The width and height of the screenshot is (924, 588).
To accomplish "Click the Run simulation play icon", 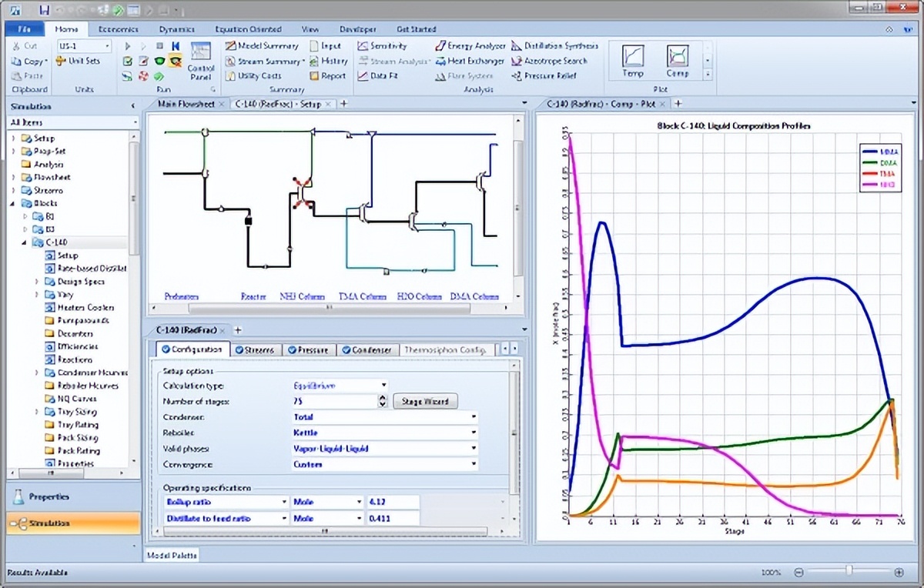I will (x=127, y=46).
